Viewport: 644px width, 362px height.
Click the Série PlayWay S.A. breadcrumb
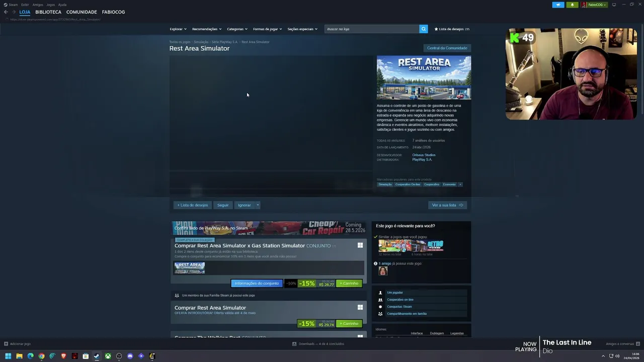click(x=224, y=42)
